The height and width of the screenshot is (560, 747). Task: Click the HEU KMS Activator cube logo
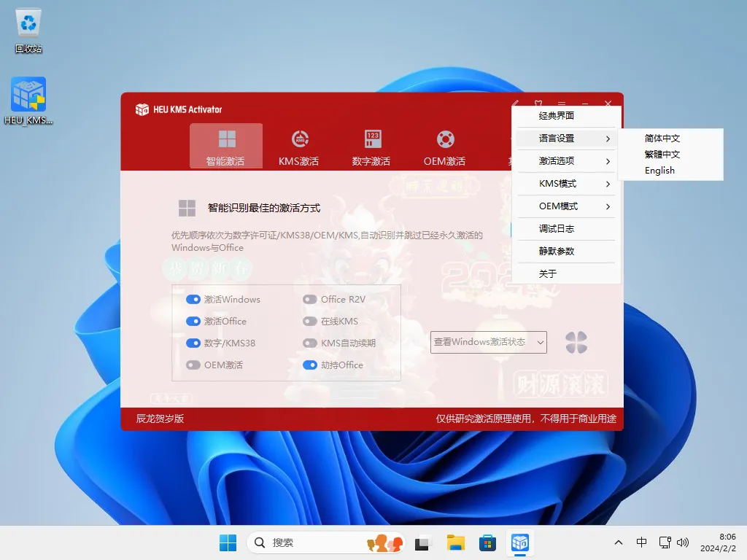point(142,109)
